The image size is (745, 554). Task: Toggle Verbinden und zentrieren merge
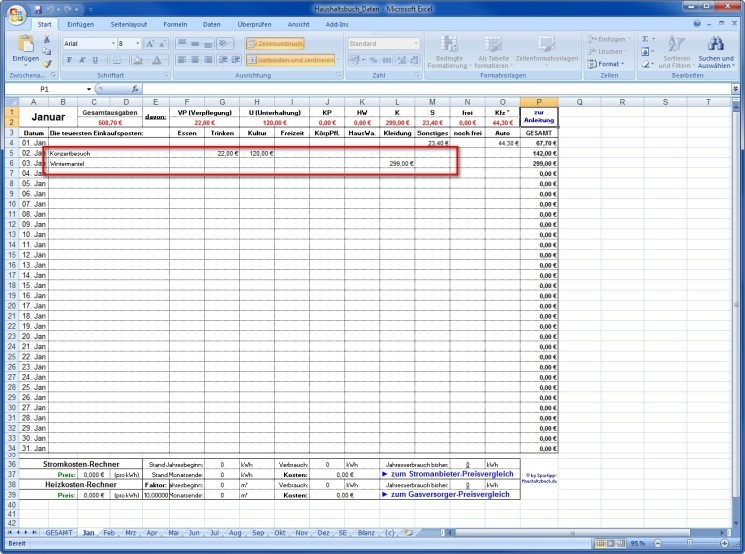(x=290, y=60)
